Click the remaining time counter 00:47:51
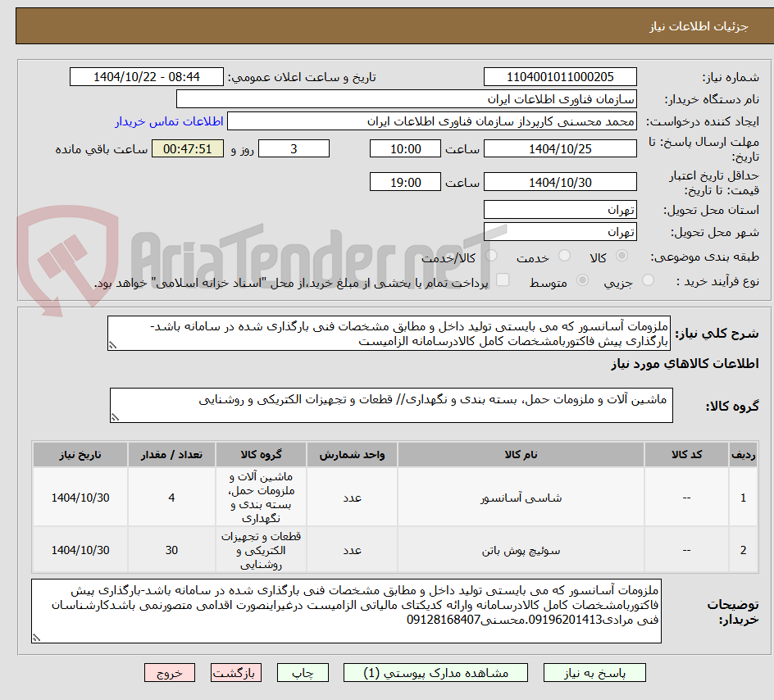The image size is (774, 700). (188, 148)
